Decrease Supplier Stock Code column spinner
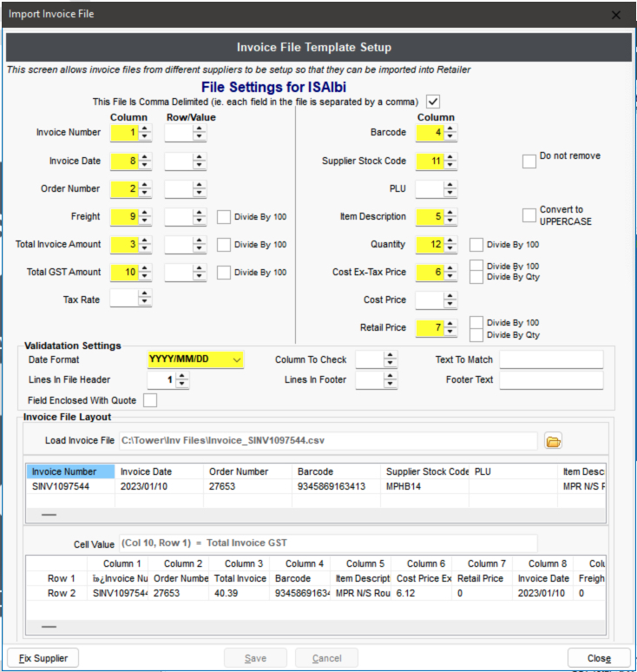The height and width of the screenshot is (672, 637). point(450,166)
